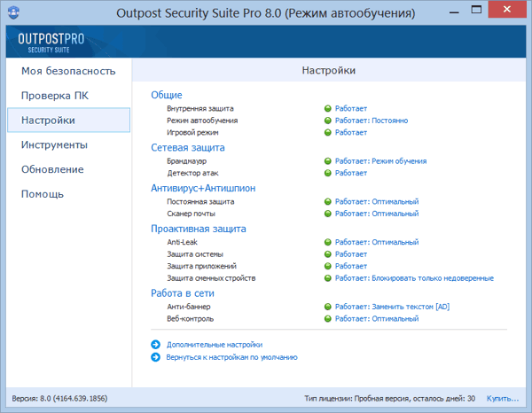Open 'Работает: Постоянно' options for Режим автообучения
This screenshot has height=413, width=532.
(x=371, y=121)
